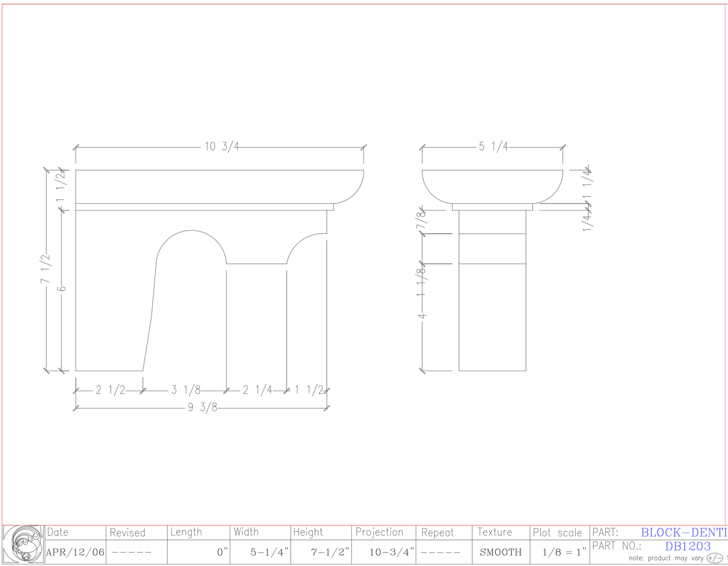
Task: Click the BLOCK-DENTI part name text
Action: coord(684,532)
